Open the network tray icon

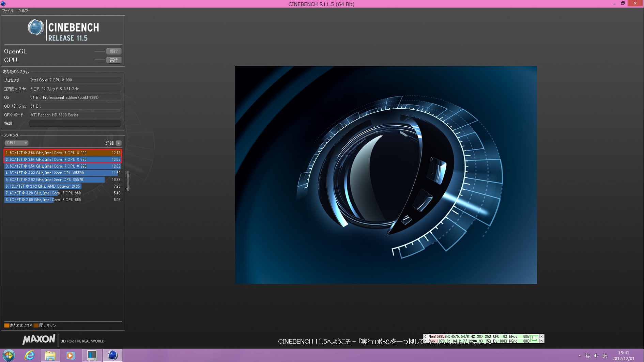tap(588, 356)
